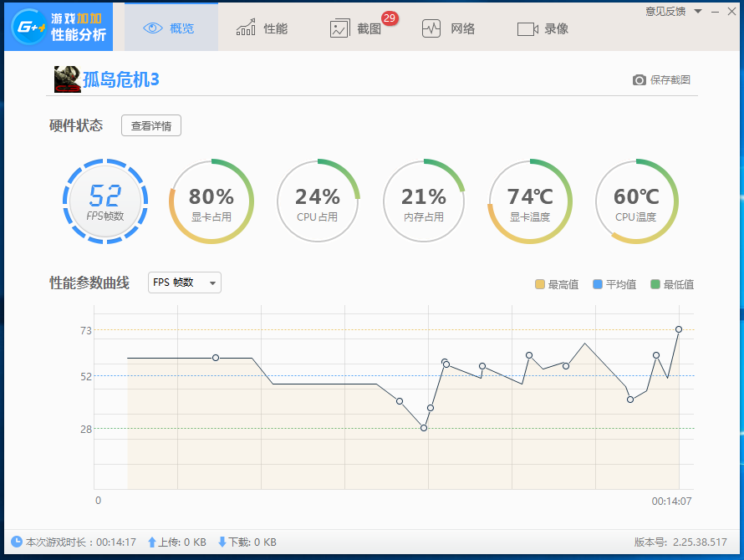This screenshot has height=560, width=744.
Task: Click the bar chart icon for 性能
Action: point(246,28)
